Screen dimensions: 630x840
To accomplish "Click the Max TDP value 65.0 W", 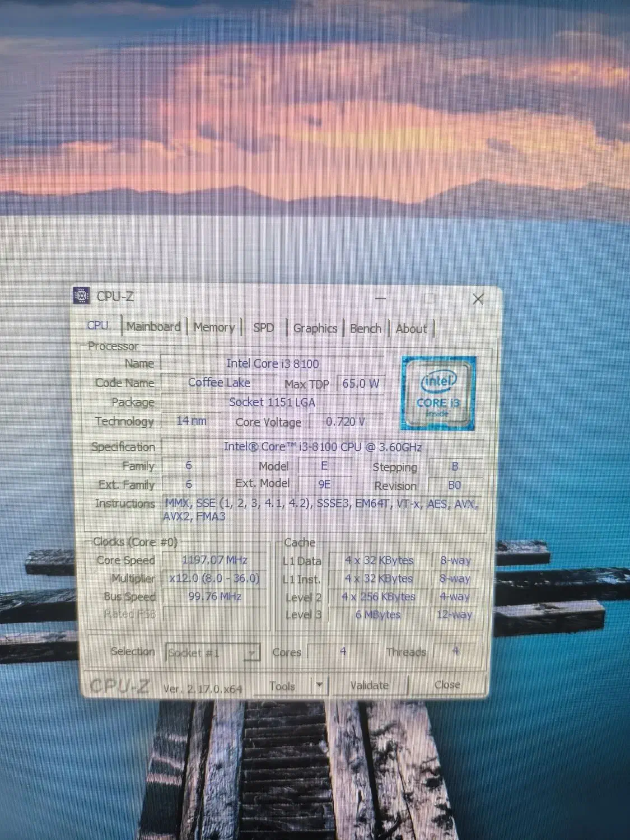I will click(361, 384).
